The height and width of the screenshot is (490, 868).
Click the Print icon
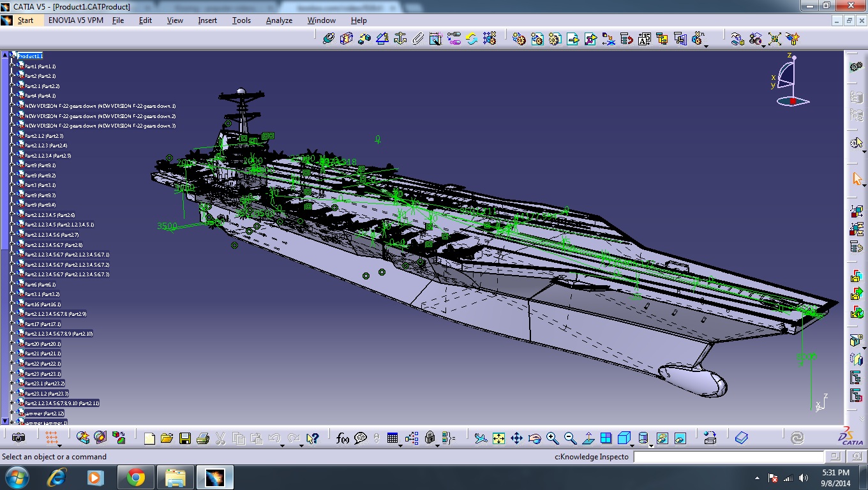(x=203, y=438)
